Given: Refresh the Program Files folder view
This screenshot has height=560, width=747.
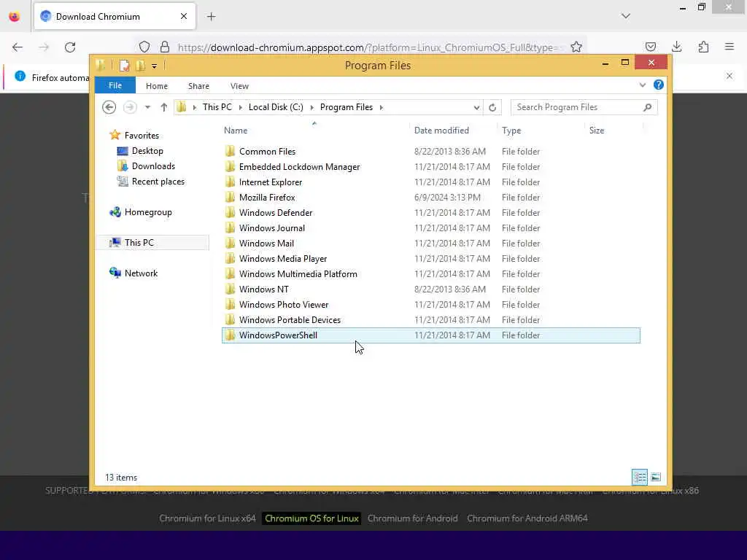Looking at the screenshot, I should (492, 108).
